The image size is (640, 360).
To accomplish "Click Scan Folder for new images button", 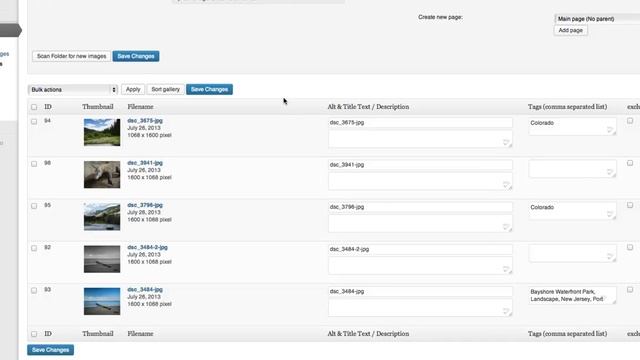I will coord(71,56).
